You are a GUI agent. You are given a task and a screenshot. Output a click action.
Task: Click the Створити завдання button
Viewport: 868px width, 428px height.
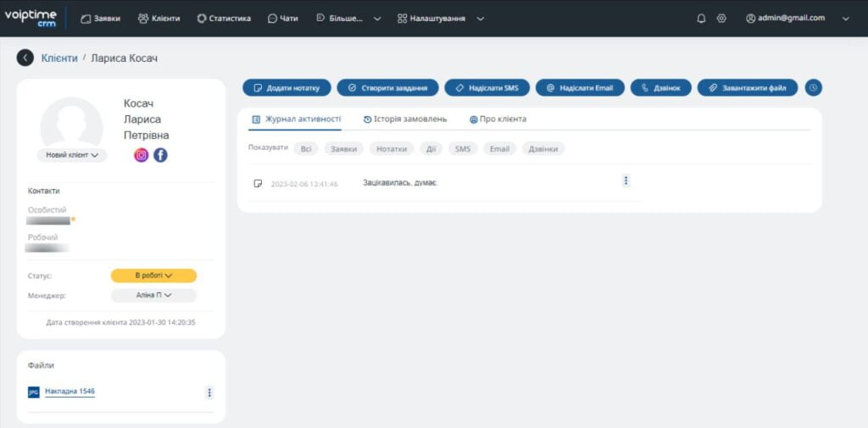387,87
